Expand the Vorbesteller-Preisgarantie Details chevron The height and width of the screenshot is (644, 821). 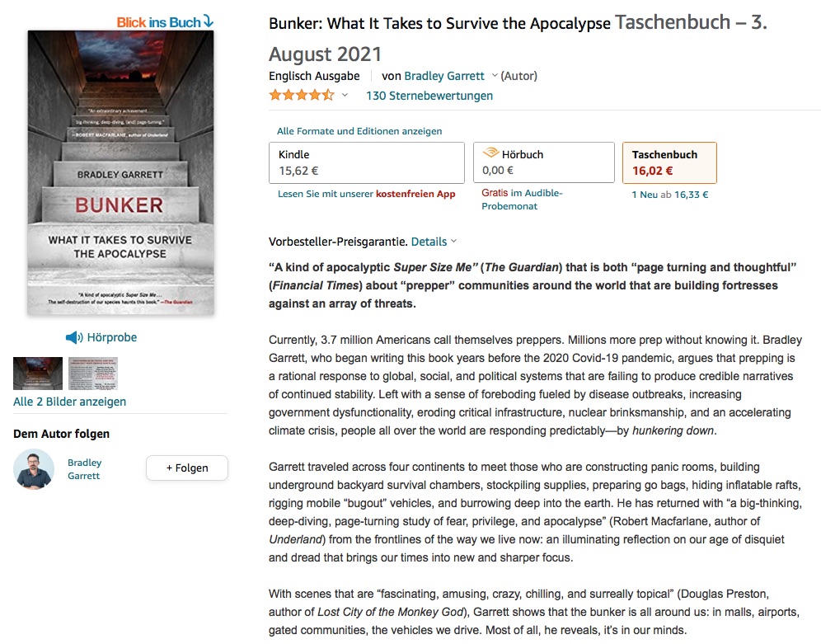453,242
